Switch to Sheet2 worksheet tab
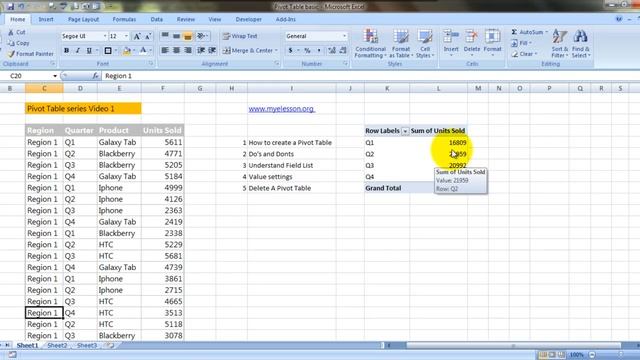The height and width of the screenshot is (360, 640). (x=57, y=345)
